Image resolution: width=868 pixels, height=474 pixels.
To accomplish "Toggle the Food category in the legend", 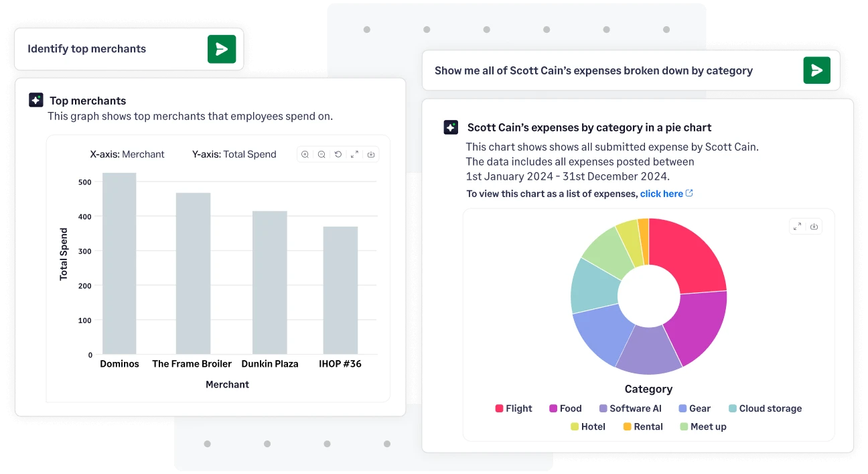I will coord(565,408).
